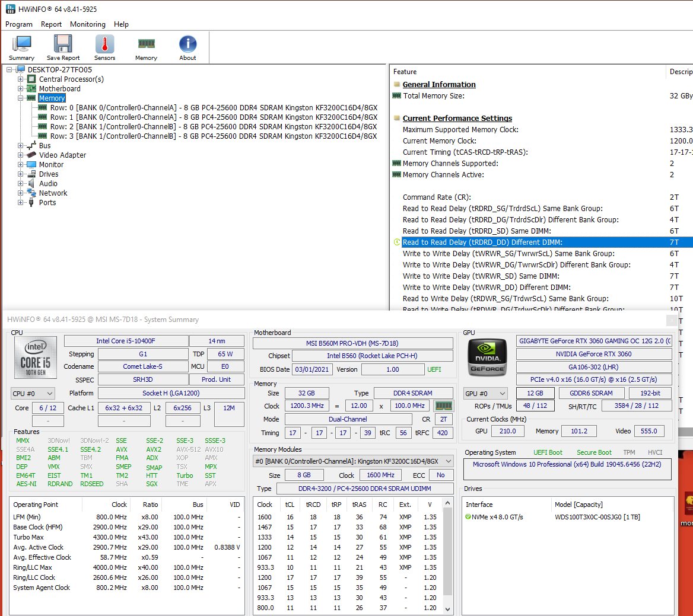Open the Monitoring menu

pos(88,24)
